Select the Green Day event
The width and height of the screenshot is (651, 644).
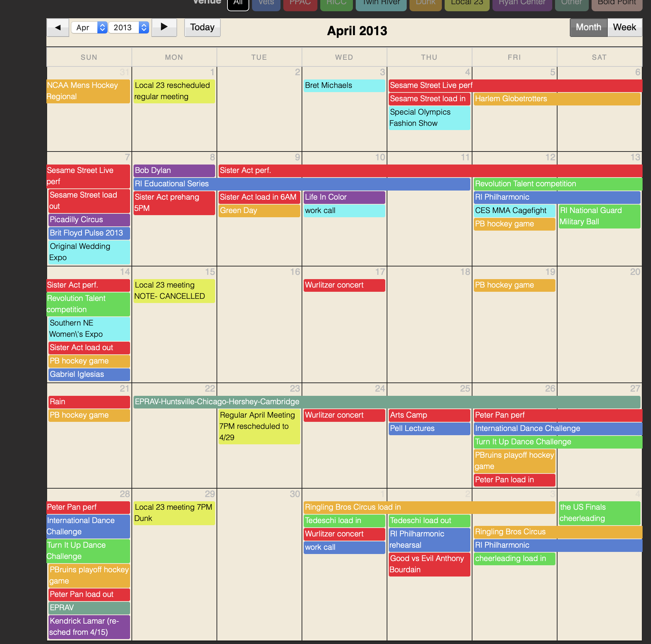pyautogui.click(x=259, y=211)
